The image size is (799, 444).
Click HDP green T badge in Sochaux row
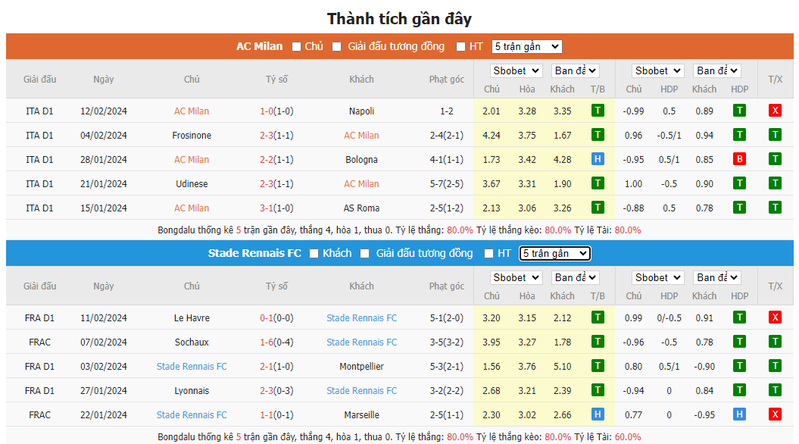[x=739, y=342]
